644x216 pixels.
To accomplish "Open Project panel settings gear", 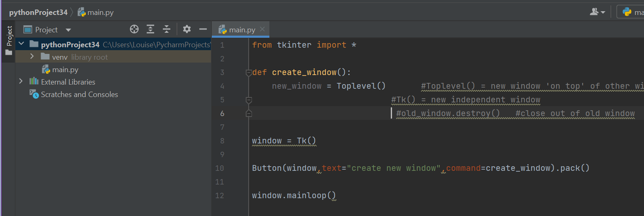I will pyautogui.click(x=187, y=29).
